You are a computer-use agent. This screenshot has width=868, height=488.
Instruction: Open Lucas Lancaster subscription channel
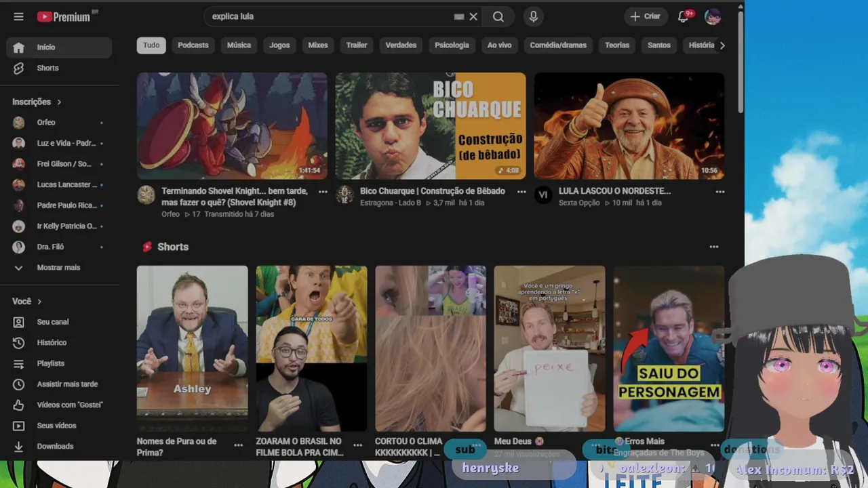(59, 184)
